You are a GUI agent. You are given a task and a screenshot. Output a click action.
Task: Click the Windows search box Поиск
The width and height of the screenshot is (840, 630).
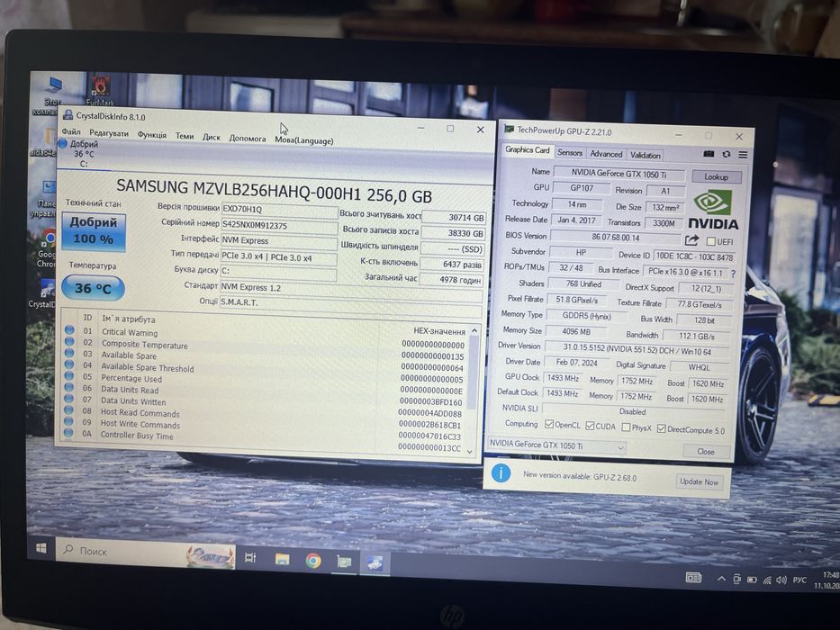145,553
